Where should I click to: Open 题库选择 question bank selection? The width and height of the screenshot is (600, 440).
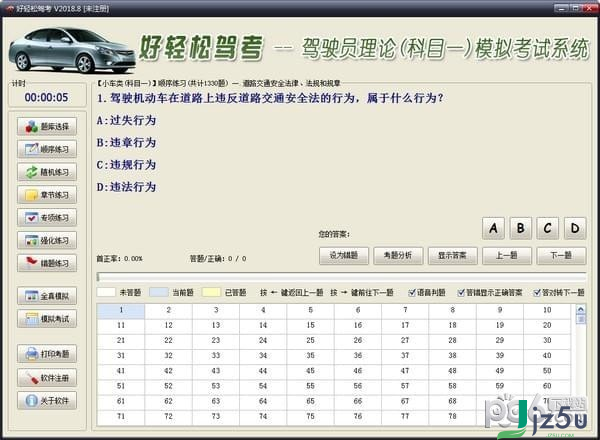[x=47, y=127]
